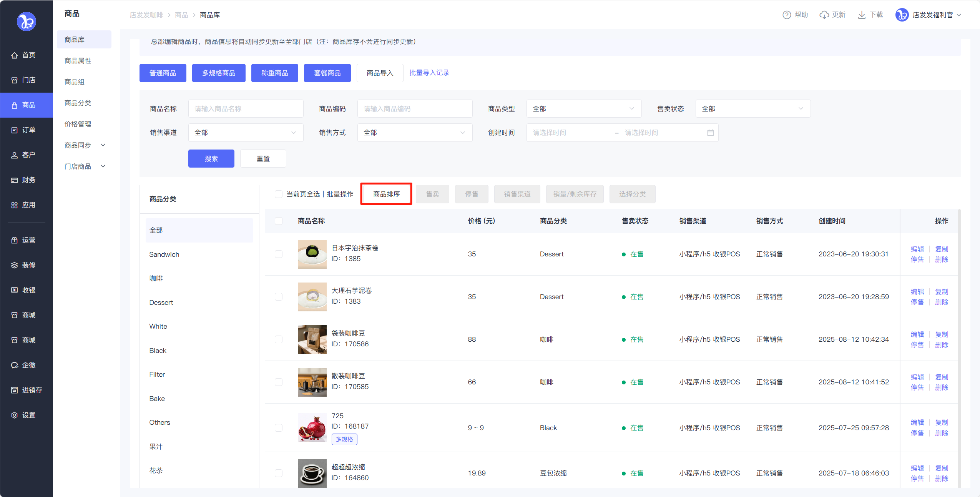Open 财务 finance icon in sidebar
The image size is (980, 497).
[15, 180]
